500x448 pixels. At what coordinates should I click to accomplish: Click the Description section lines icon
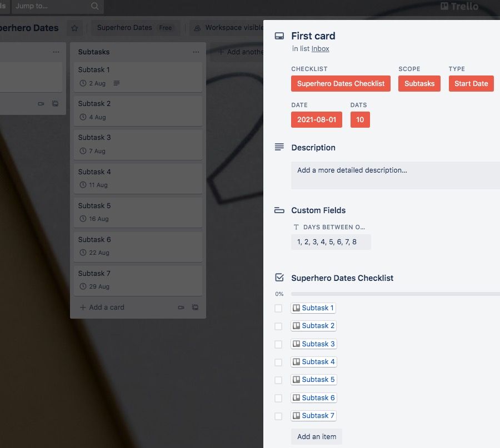coord(279,147)
